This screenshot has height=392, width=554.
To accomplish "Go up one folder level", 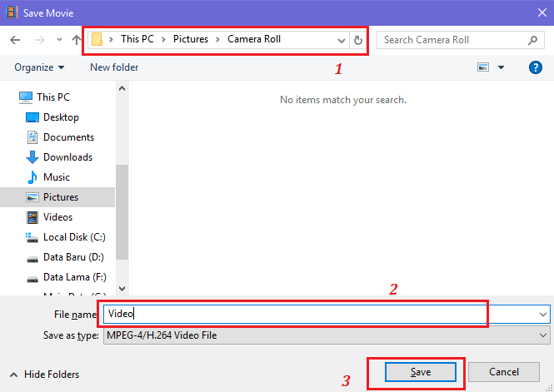I will (x=77, y=39).
